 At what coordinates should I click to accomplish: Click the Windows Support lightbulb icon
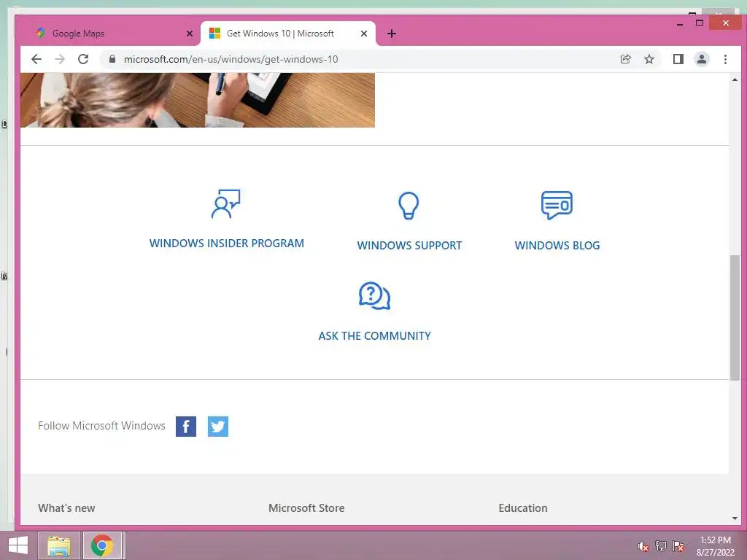click(409, 205)
